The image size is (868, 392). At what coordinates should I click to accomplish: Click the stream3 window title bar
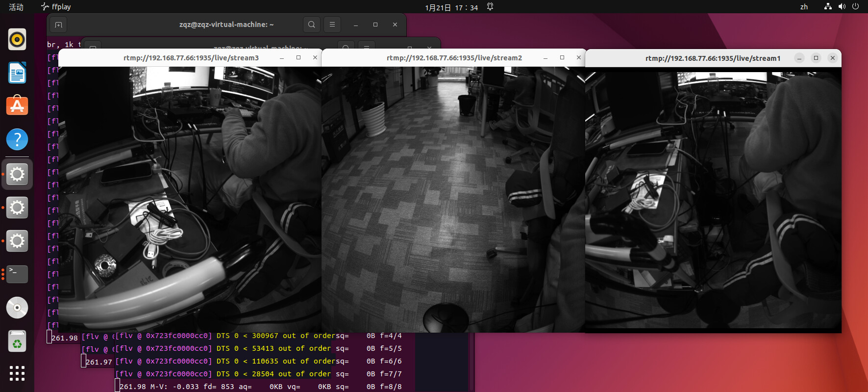pyautogui.click(x=191, y=58)
